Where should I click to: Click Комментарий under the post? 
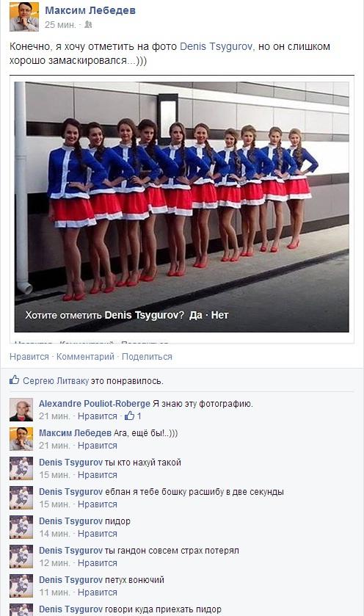coord(85,357)
